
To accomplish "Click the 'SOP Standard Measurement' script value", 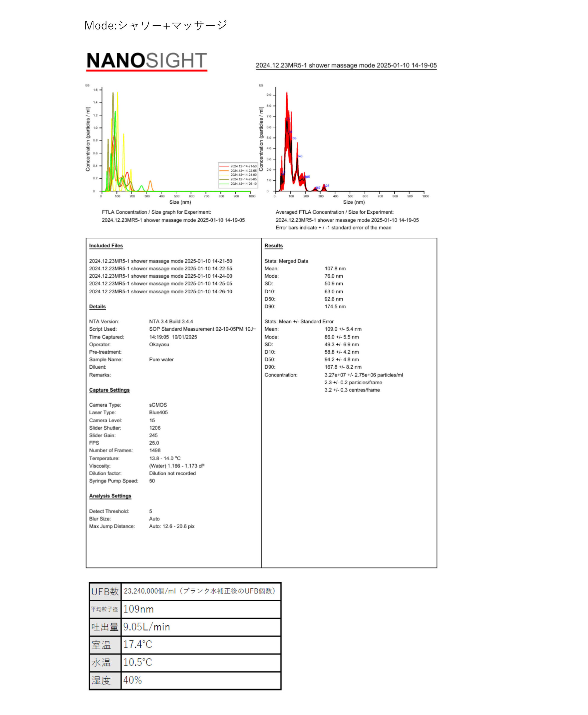I will pos(203,329).
